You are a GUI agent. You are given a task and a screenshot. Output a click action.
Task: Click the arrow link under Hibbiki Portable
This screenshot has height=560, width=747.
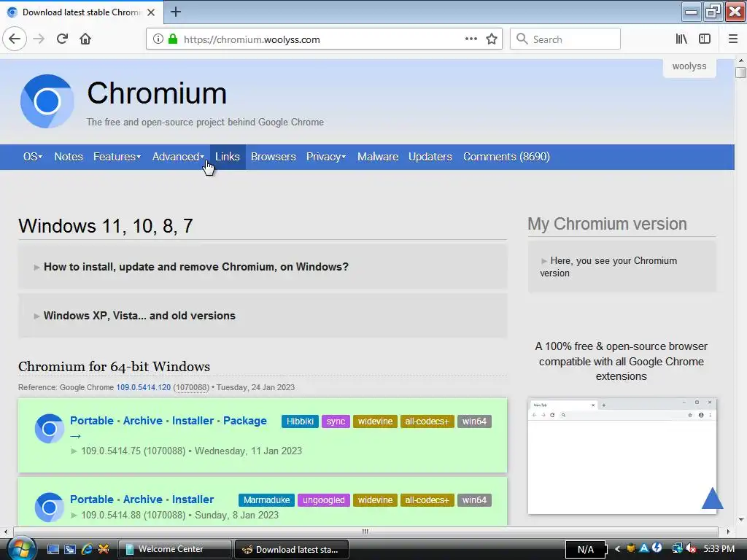pyautogui.click(x=75, y=436)
